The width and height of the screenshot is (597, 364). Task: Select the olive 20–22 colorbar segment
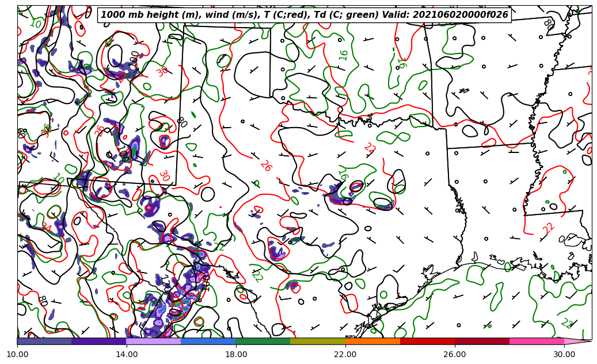[x=318, y=341]
